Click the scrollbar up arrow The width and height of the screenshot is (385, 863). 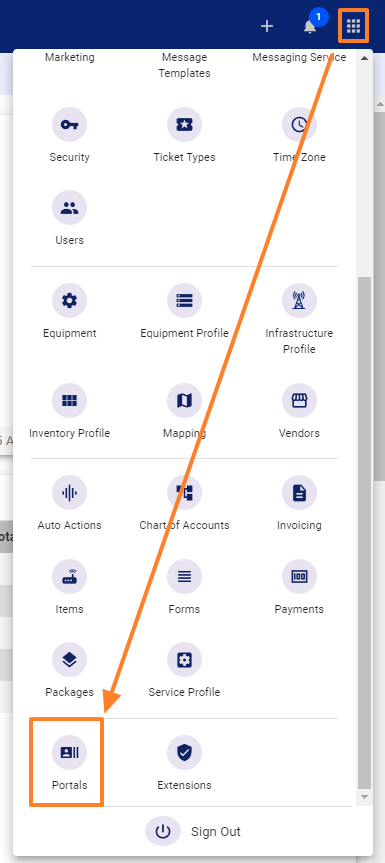(364, 58)
